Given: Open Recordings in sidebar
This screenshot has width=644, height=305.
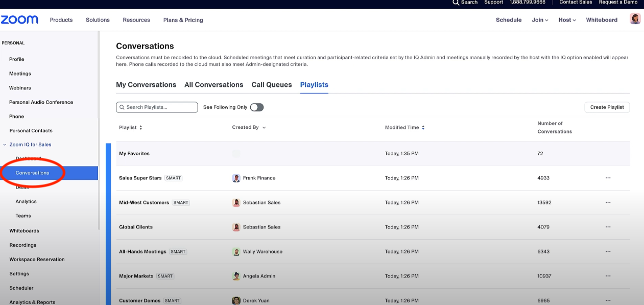Looking at the screenshot, I should [x=22, y=245].
